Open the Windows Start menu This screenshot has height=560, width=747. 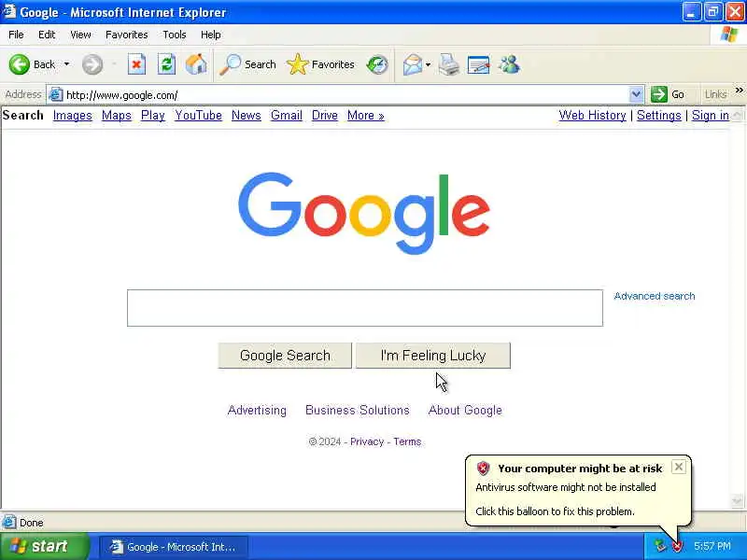click(x=45, y=546)
